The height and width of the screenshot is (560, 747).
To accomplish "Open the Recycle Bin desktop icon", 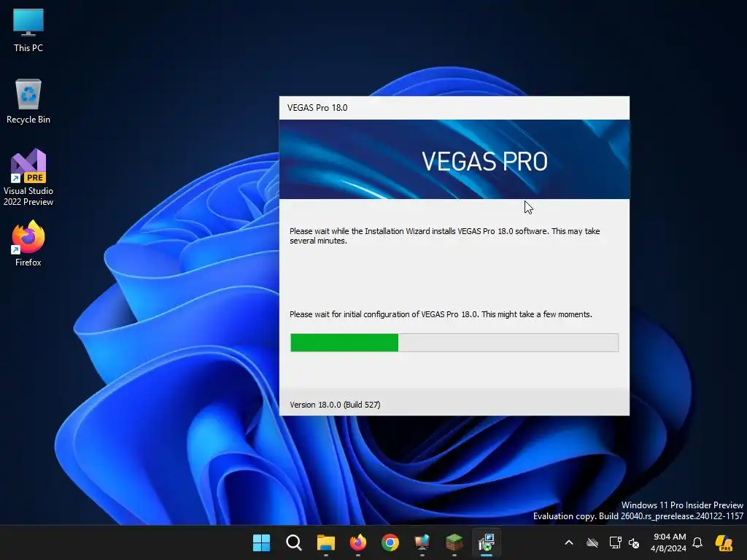I will [x=28, y=101].
